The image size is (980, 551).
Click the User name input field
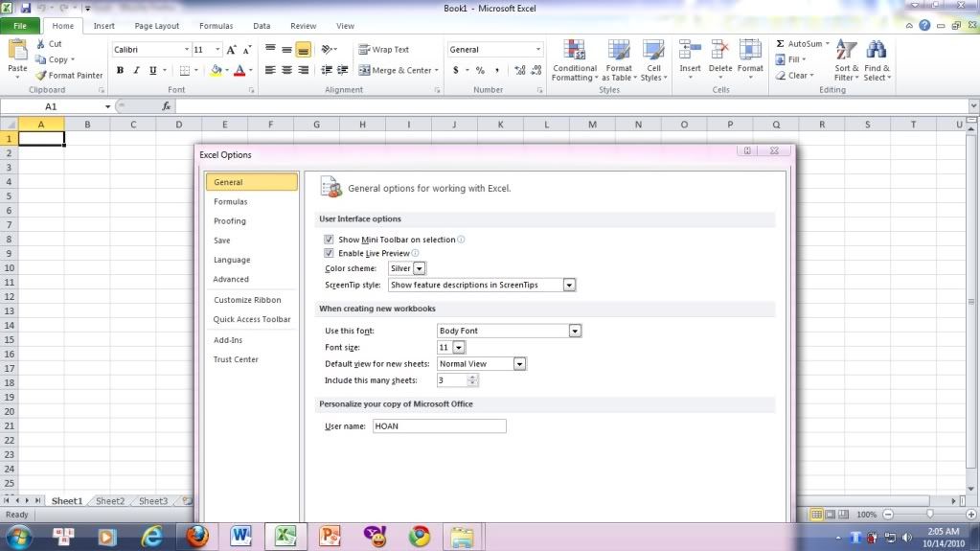(x=440, y=426)
